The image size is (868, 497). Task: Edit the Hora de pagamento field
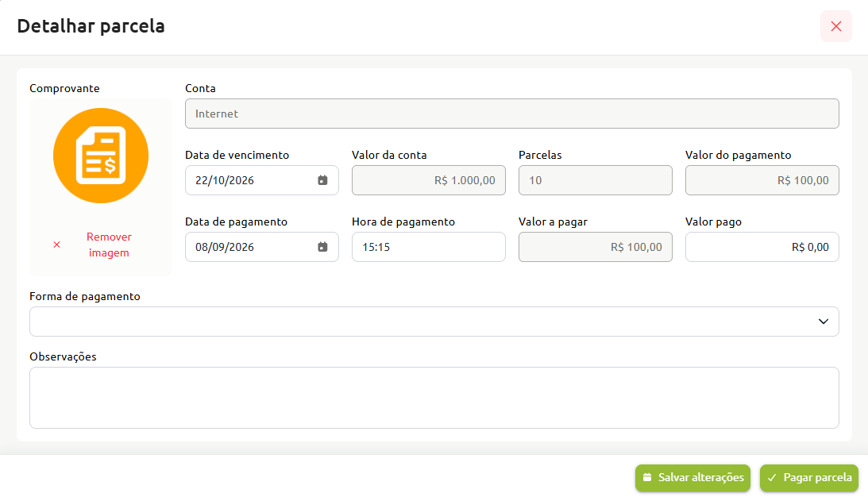coord(429,247)
